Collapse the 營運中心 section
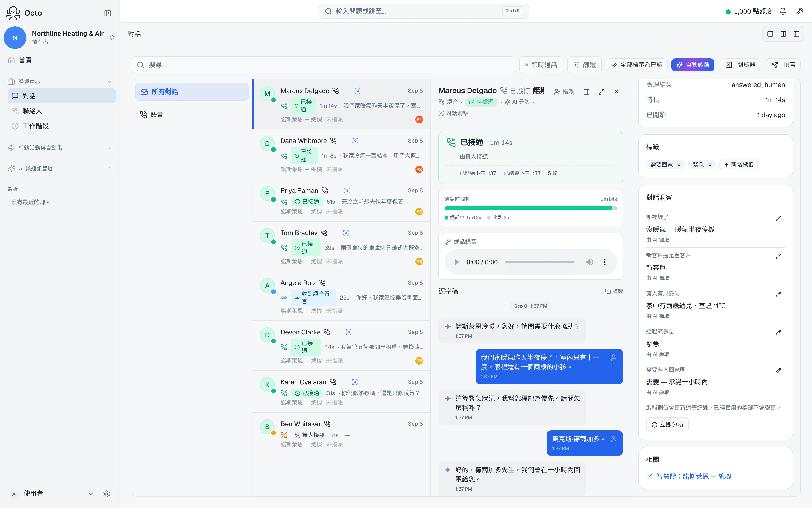The image size is (812, 508). (60, 82)
